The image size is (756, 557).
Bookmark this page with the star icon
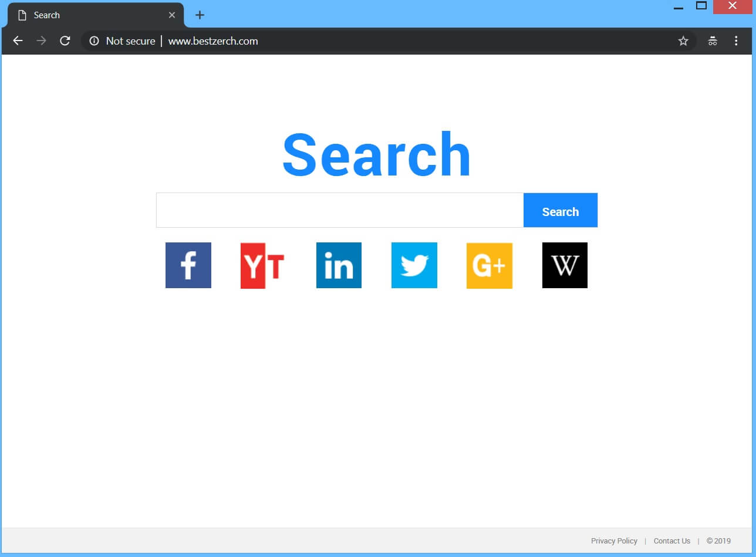683,41
